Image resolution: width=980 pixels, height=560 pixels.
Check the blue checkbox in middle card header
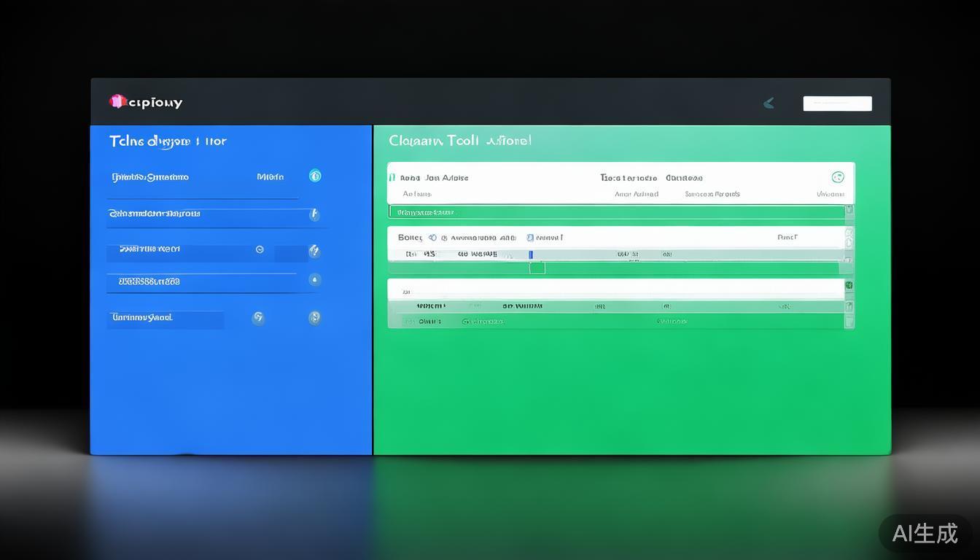(530, 238)
